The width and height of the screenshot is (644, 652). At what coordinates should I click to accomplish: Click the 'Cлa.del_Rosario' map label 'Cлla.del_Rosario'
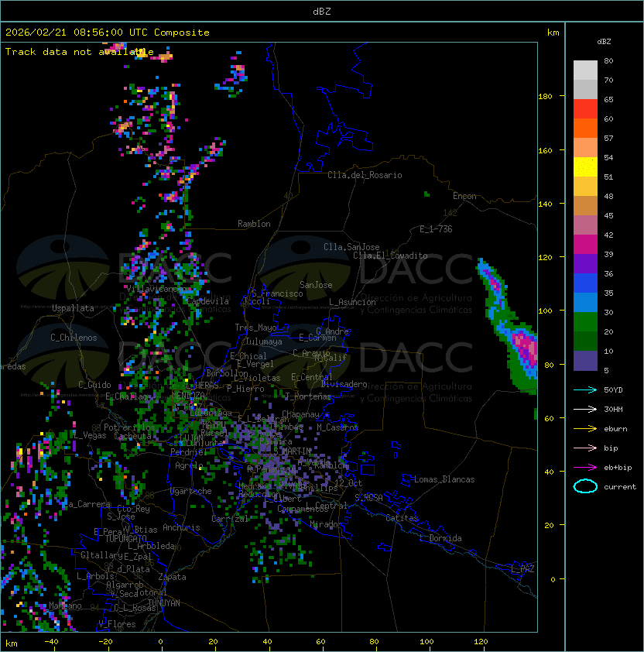(365, 175)
